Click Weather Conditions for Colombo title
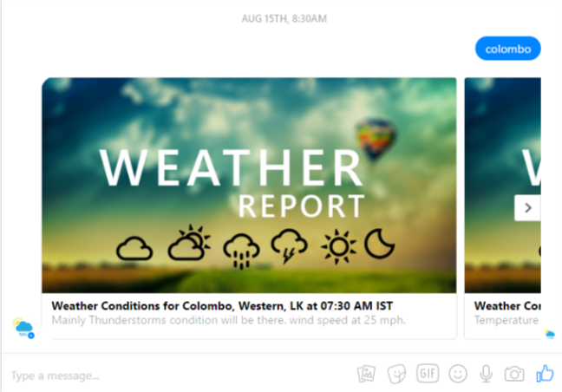 (222, 305)
